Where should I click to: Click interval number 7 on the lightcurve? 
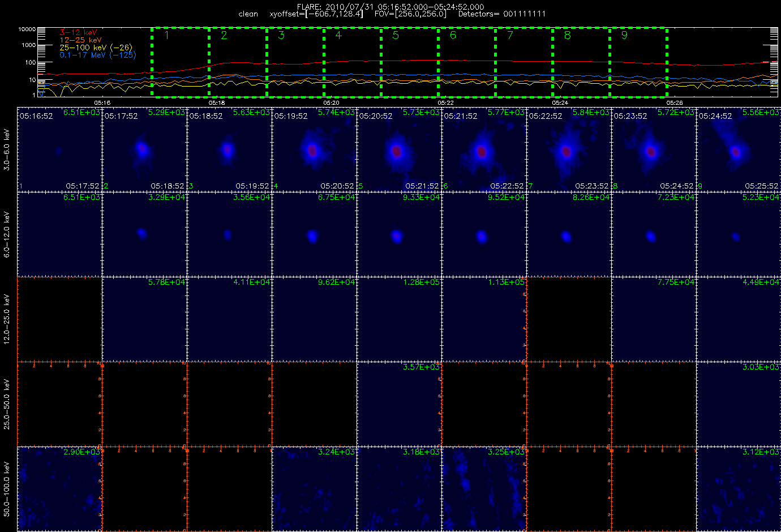pyautogui.click(x=510, y=36)
